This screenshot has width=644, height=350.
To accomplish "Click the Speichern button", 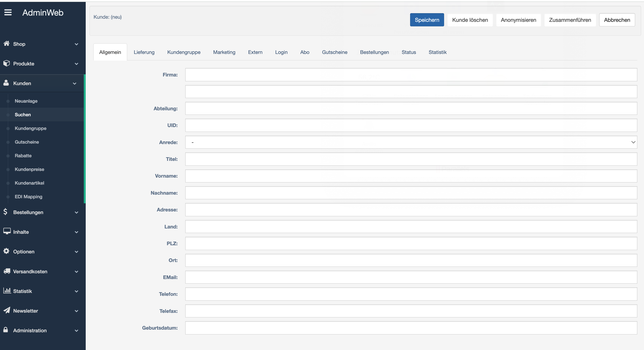I will (427, 20).
